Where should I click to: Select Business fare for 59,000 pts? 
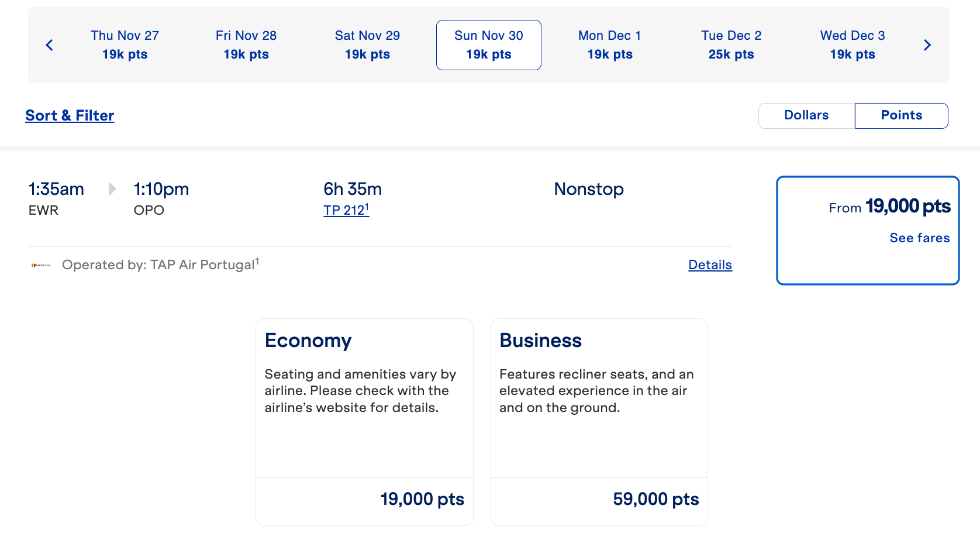click(599, 421)
